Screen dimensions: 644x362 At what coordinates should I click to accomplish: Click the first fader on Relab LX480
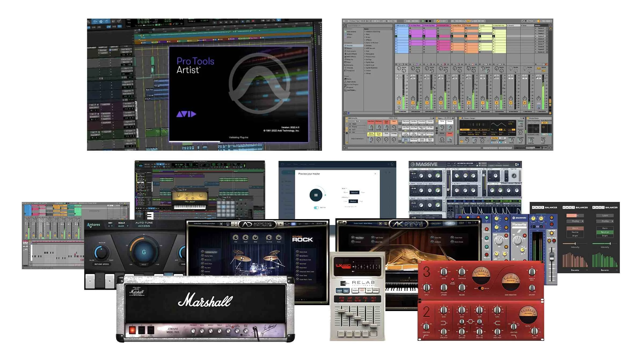(341, 311)
